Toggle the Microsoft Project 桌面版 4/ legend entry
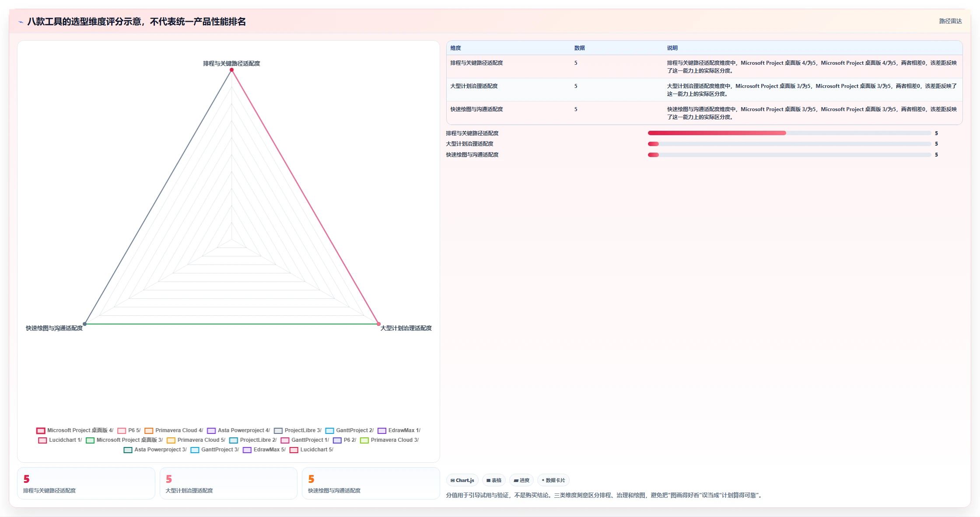Screen dimensions: 980x517 (x=75, y=430)
